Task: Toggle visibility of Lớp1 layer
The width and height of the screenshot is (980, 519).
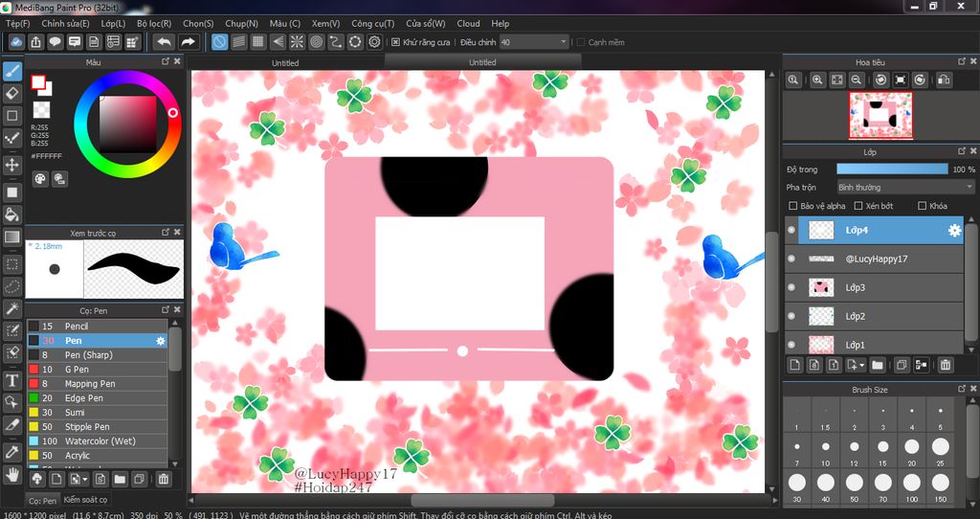Action: click(791, 345)
